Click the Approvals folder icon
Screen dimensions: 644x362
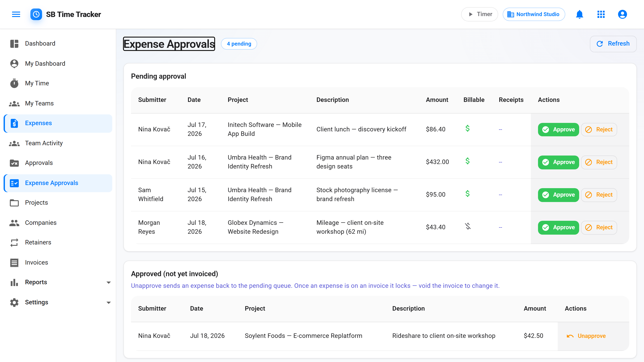click(14, 163)
